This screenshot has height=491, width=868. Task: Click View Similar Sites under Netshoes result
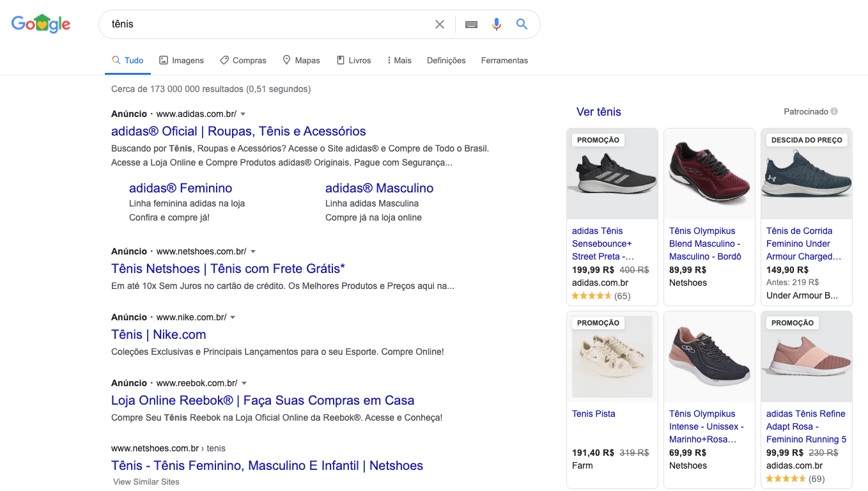pos(146,481)
